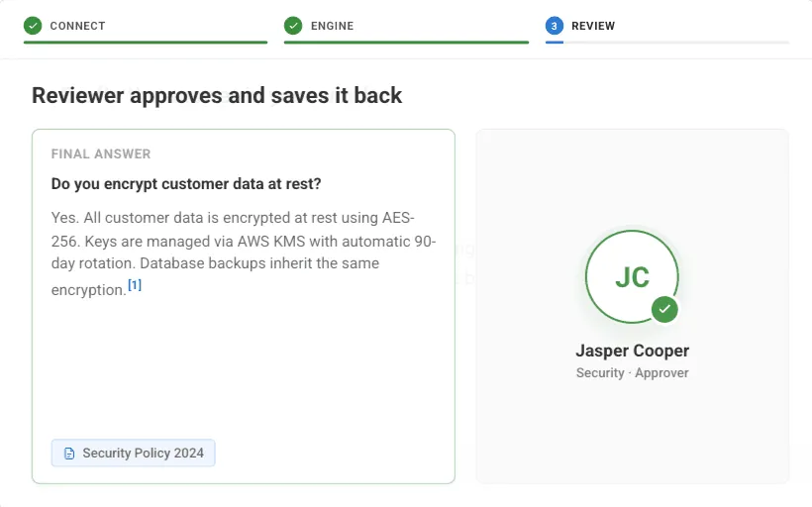812x507 pixels.
Task: Click the Reviewer approves heading
Action: pos(217,96)
